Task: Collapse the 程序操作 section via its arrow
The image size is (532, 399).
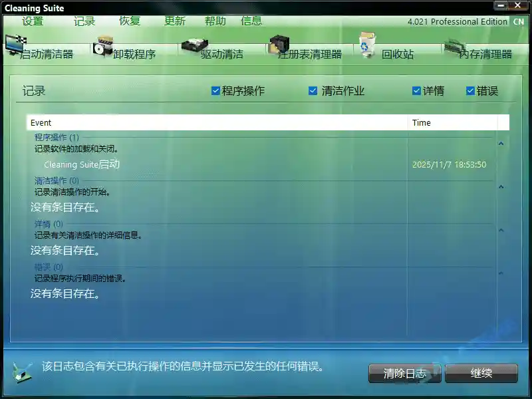Action: point(501,143)
